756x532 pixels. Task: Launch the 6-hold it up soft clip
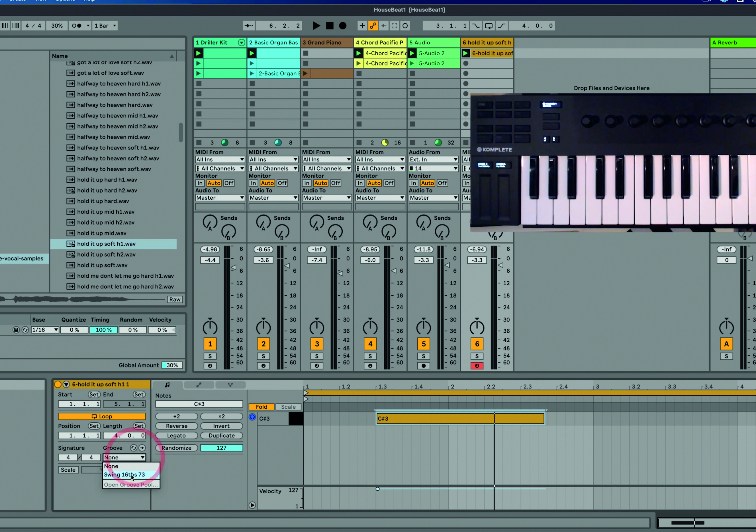tap(465, 53)
